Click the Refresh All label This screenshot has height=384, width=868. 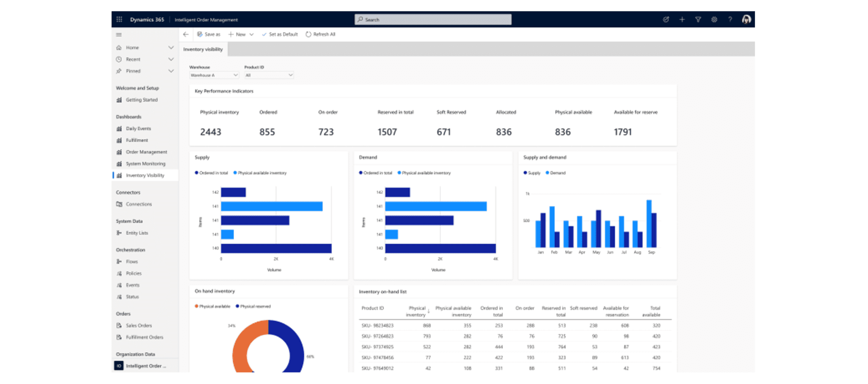(324, 34)
